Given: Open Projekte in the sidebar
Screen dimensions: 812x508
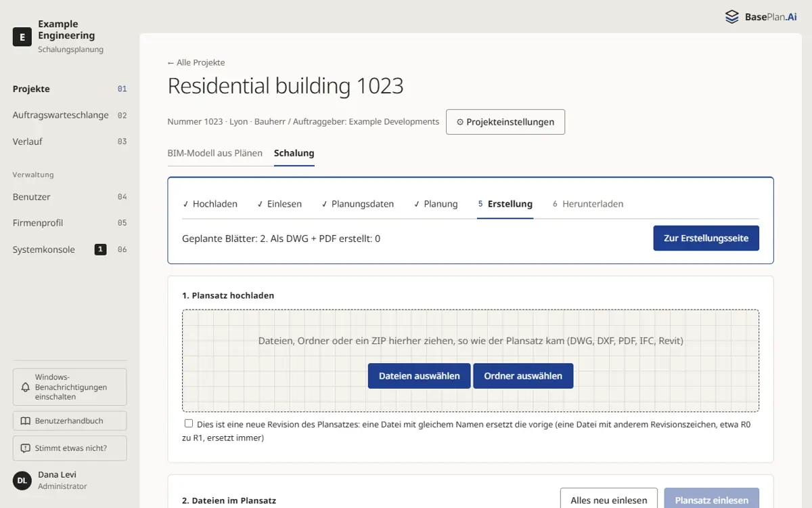Looking at the screenshot, I should [70, 89].
